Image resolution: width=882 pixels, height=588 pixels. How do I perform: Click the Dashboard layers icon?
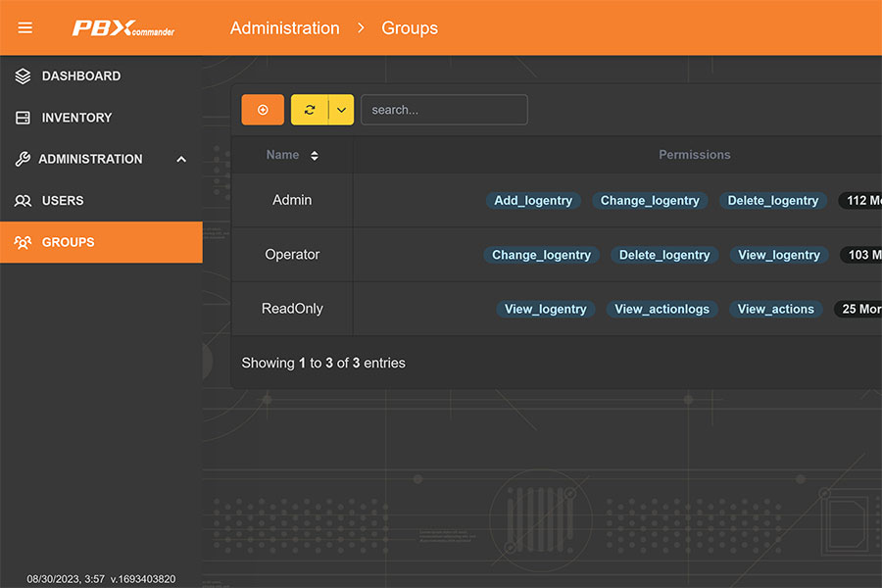click(24, 76)
